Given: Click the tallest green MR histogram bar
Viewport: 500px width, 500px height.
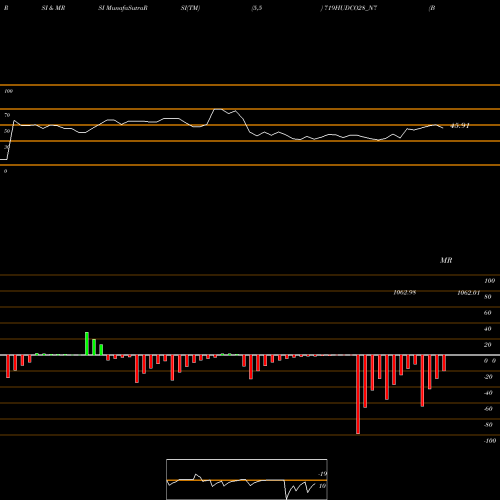Looking at the screenshot, I should point(87,344).
